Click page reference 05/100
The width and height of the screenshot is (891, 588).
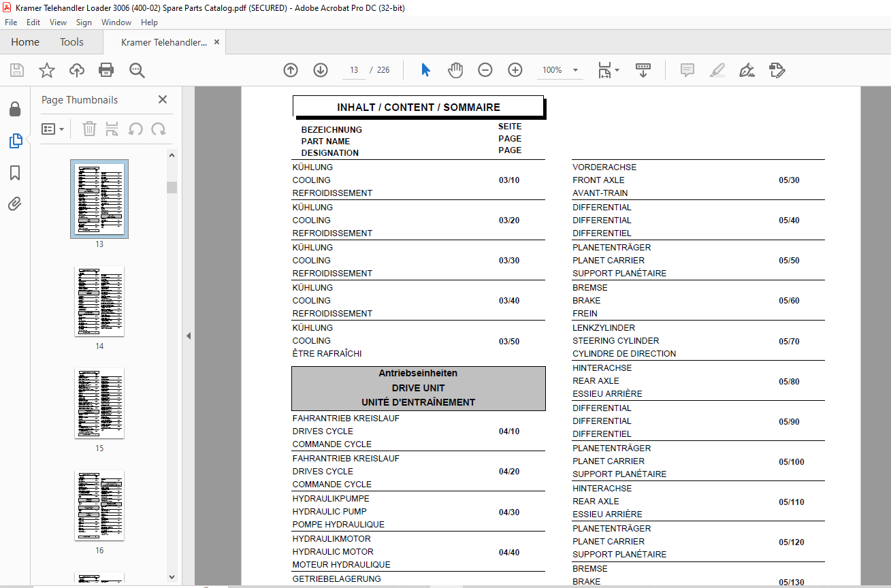pos(791,462)
